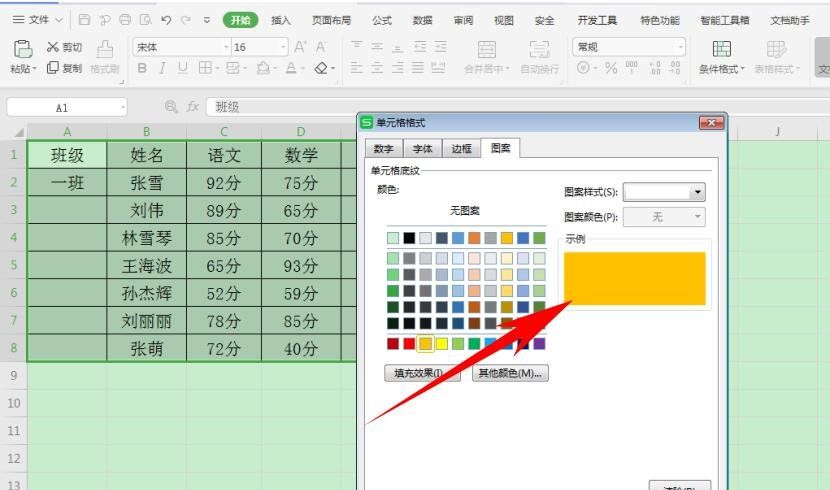Click the eraser clear format icon
The image size is (830, 490).
pos(321,68)
